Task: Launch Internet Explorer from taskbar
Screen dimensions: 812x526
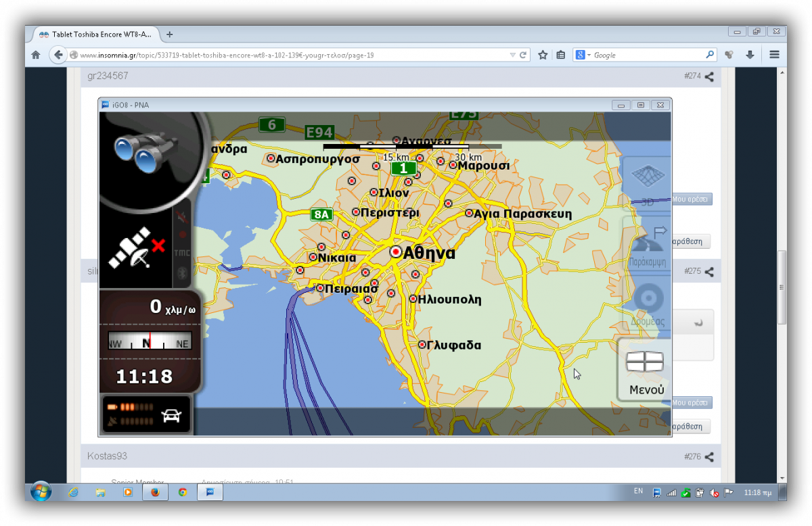Action: click(73, 492)
